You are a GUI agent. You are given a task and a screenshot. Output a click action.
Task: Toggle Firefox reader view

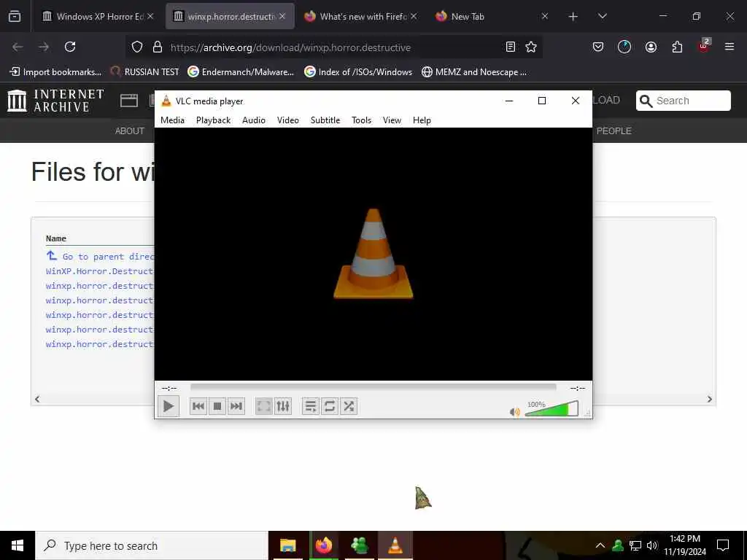tap(510, 47)
